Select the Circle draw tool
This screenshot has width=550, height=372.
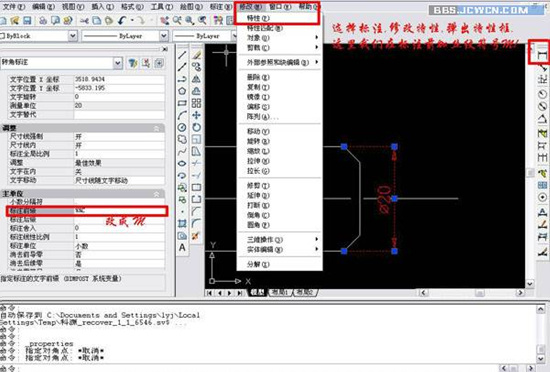(182, 127)
